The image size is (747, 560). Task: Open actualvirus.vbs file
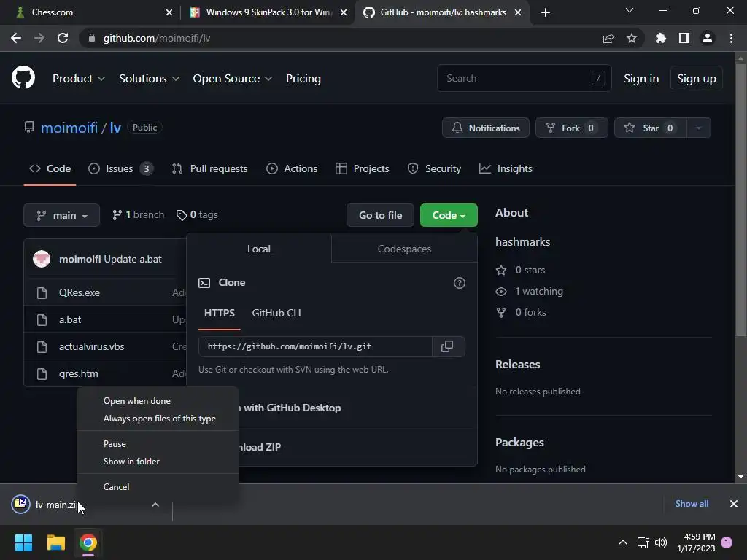(x=91, y=346)
